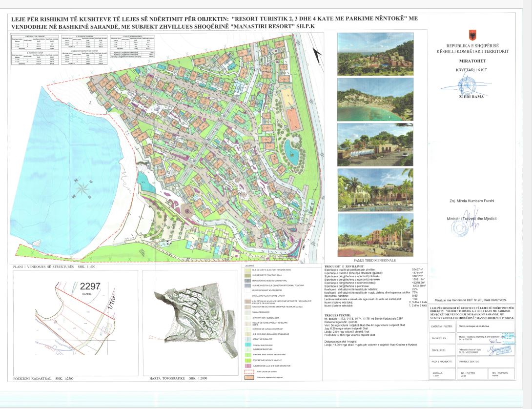Click the beige sand court above the tennis court

point(287,97)
